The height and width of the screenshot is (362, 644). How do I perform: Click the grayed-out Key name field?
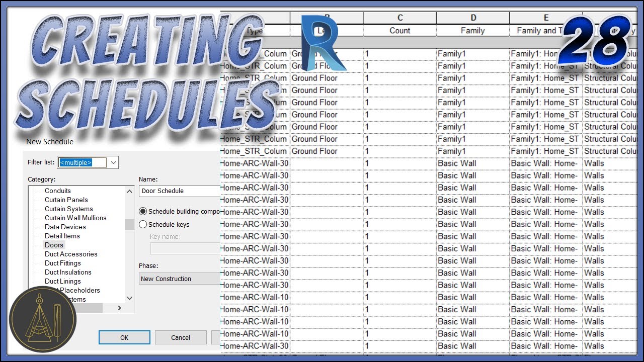(x=185, y=248)
